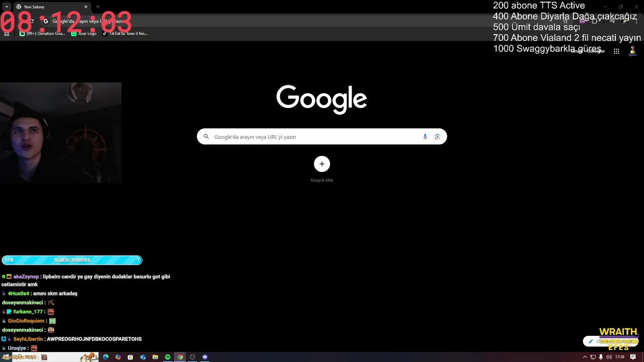Expand the tab search dropdown arrow

click(6, 7)
